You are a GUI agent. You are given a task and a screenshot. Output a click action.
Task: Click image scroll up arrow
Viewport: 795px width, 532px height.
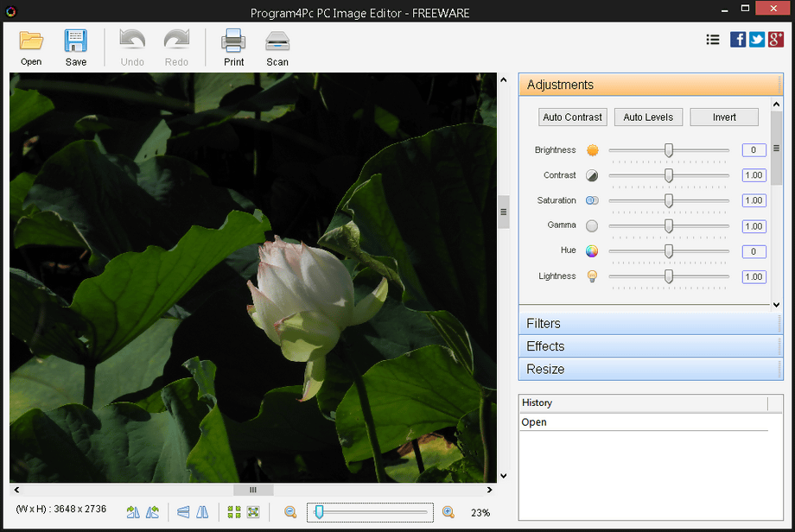click(504, 79)
